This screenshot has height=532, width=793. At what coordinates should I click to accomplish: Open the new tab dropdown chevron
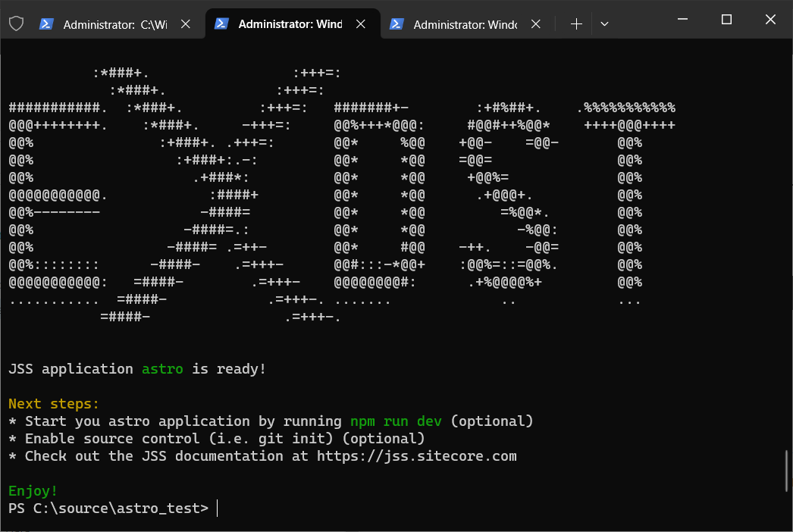coord(604,23)
